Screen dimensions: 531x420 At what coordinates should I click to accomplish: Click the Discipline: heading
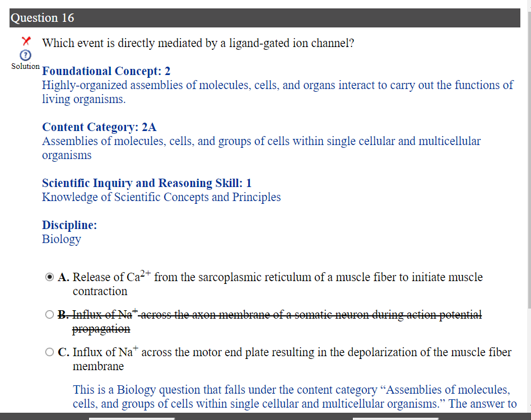pyautogui.click(x=69, y=225)
